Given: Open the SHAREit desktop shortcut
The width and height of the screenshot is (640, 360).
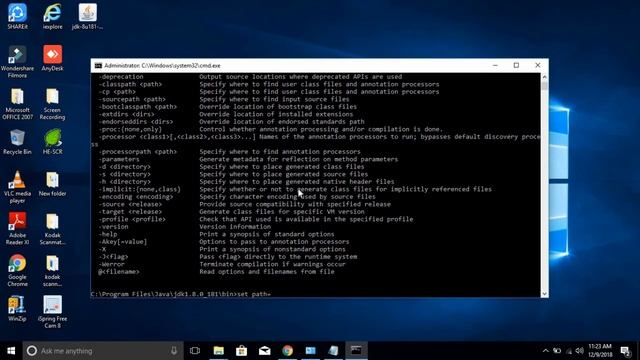Looking at the screenshot, I should coord(17,16).
